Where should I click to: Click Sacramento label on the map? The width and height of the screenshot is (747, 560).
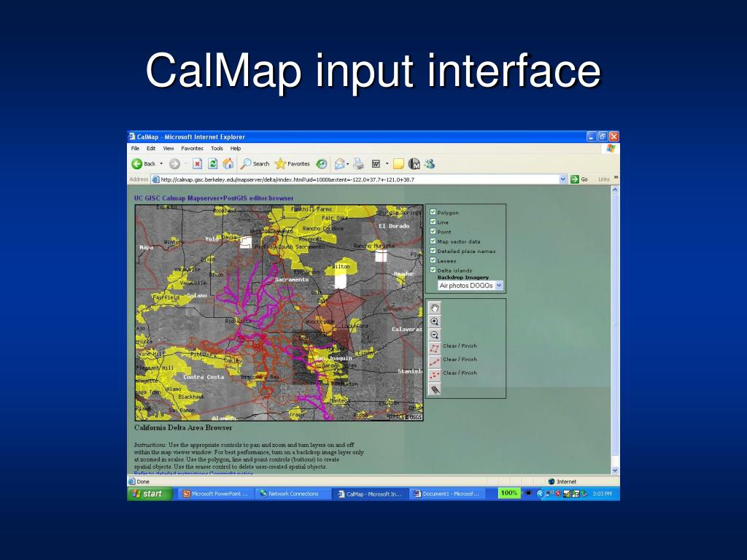pos(292,279)
